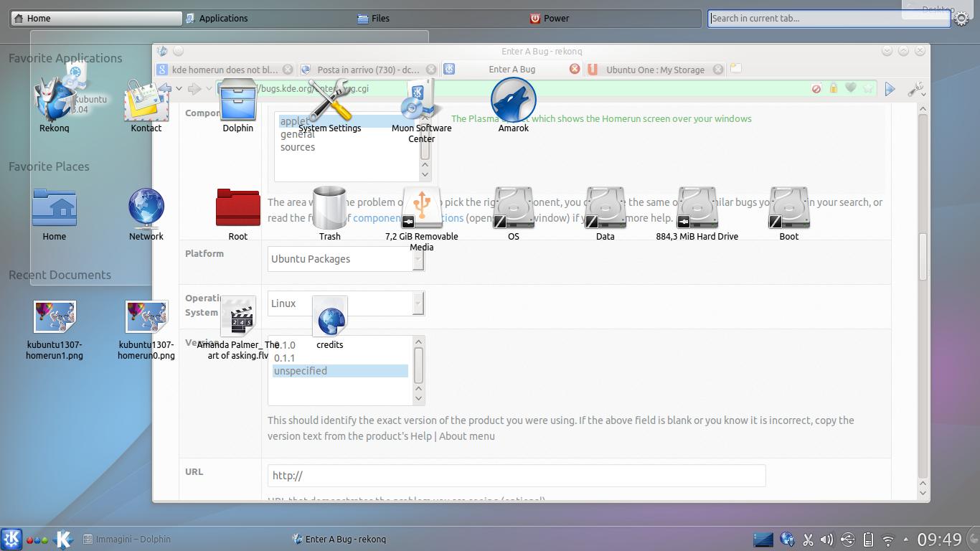Click the Search in current tab field
This screenshot has height=551, width=980.
pyautogui.click(x=829, y=19)
